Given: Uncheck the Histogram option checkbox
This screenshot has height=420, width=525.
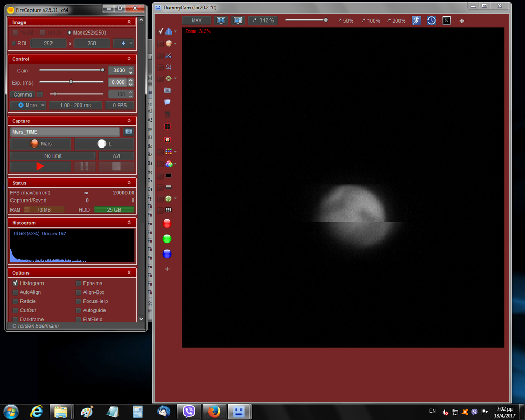Looking at the screenshot, I should pyautogui.click(x=15, y=283).
